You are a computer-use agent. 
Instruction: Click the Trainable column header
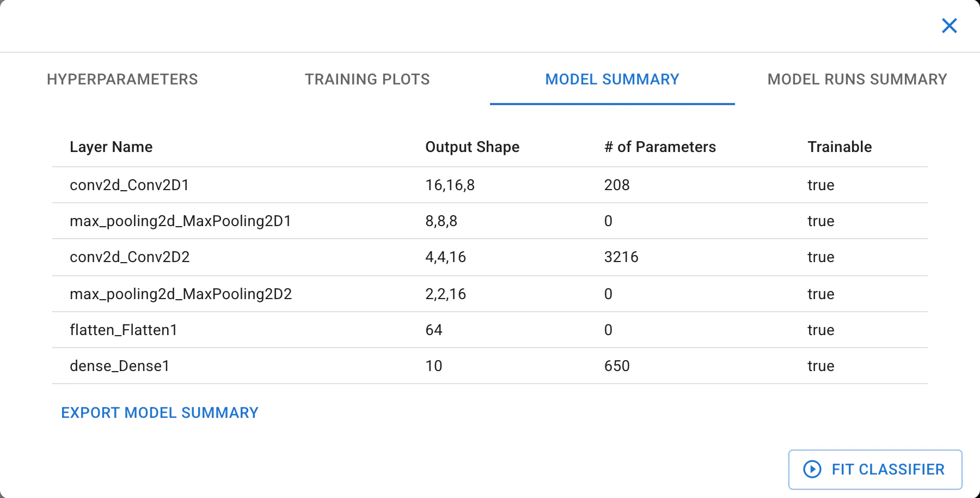tap(840, 147)
